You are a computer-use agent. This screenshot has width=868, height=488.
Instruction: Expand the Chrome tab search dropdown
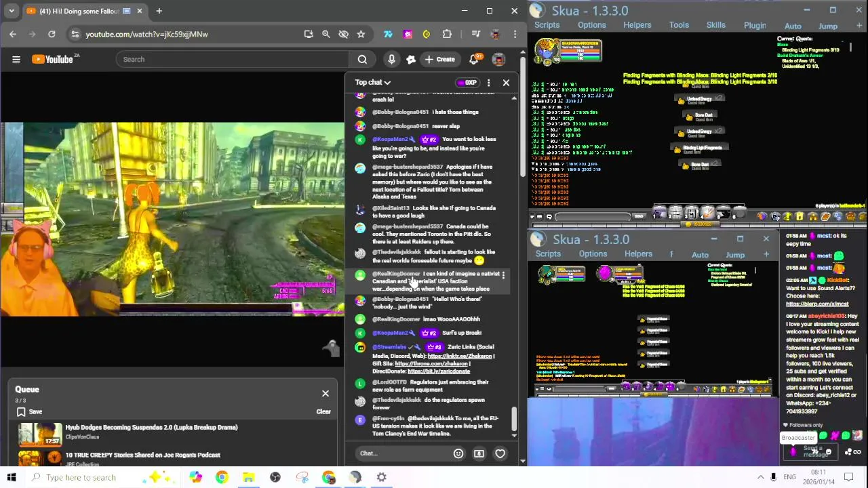pos(11,11)
